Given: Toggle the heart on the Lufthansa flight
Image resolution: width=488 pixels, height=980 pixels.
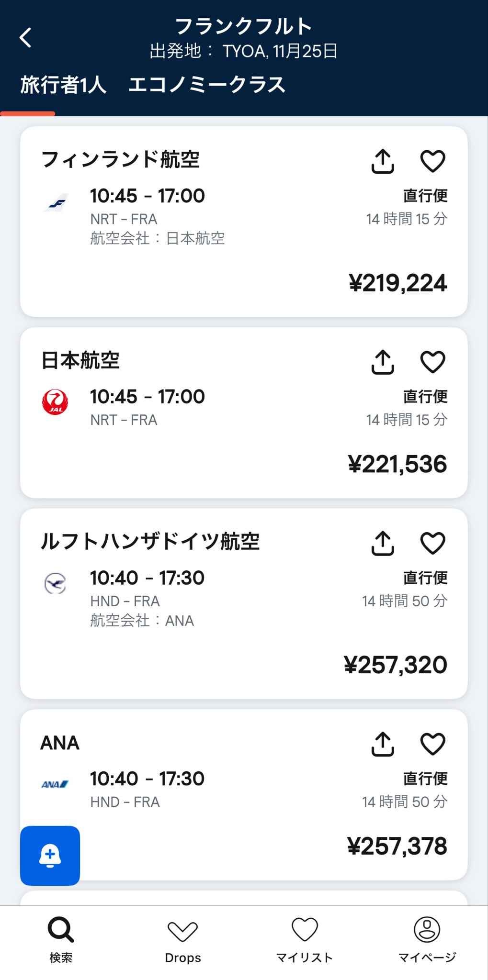Looking at the screenshot, I should coord(432,543).
